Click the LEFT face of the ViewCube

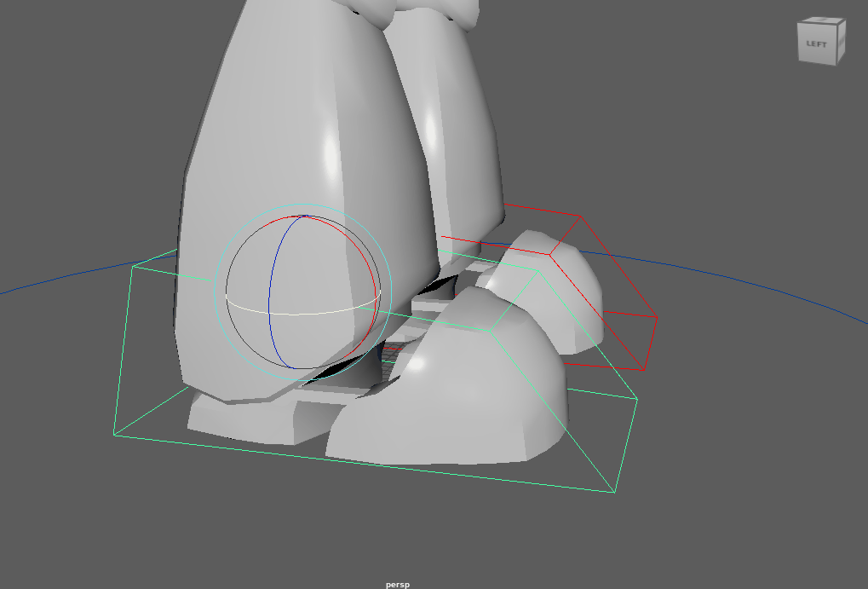pos(816,44)
